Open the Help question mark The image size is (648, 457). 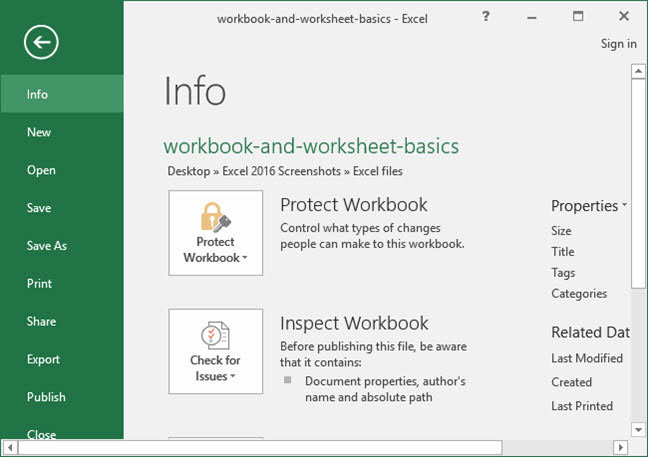point(486,17)
